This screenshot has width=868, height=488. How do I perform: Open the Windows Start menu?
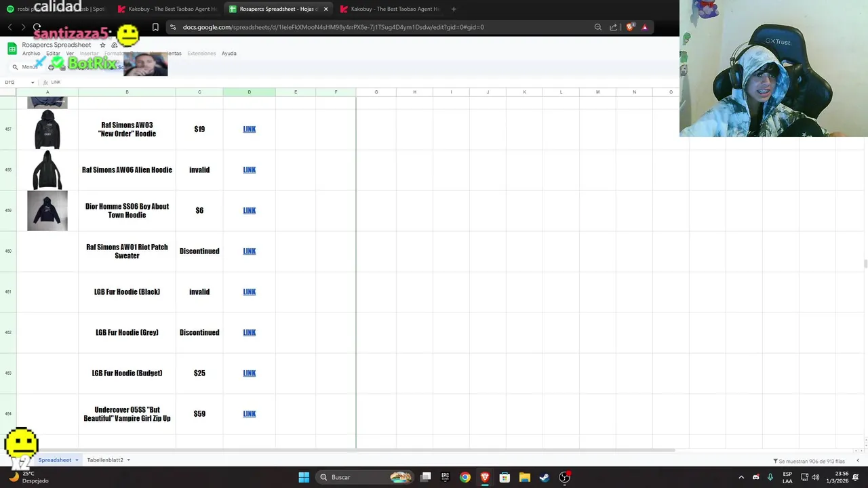304,477
